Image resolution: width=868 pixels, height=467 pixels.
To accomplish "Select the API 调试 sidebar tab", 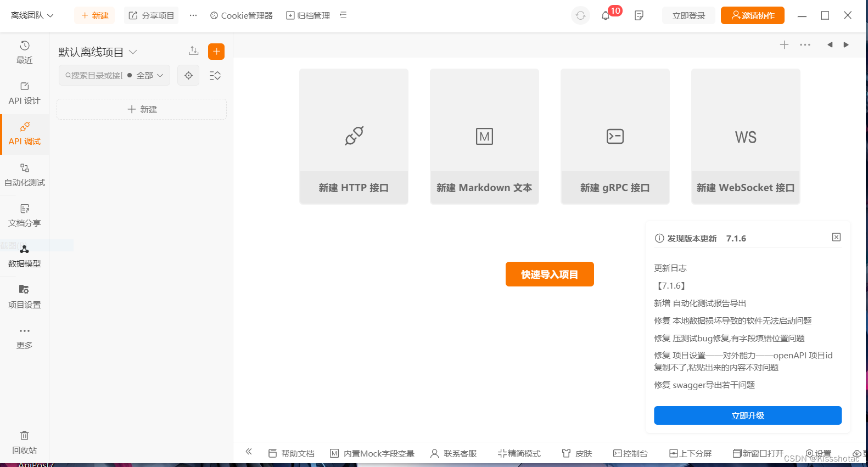I will (24, 134).
